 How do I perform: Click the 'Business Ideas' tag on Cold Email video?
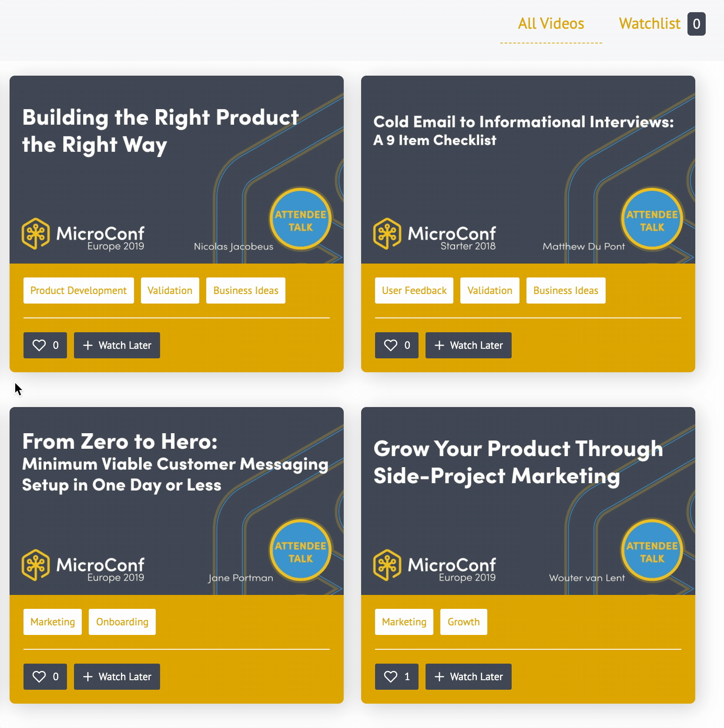tap(566, 291)
